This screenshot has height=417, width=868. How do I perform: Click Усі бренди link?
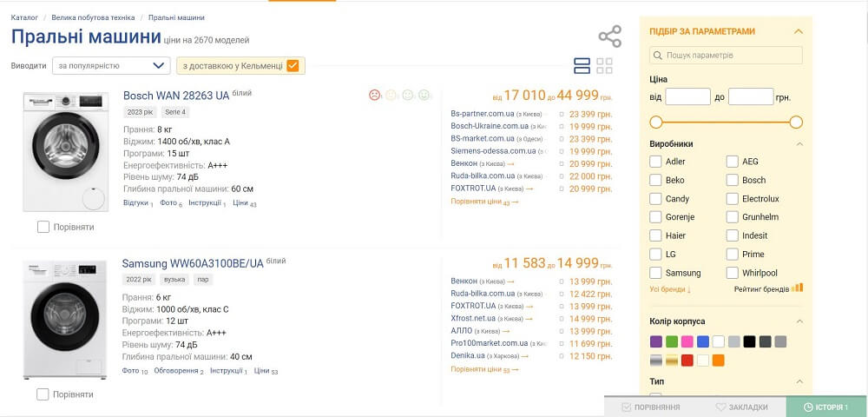click(670, 289)
